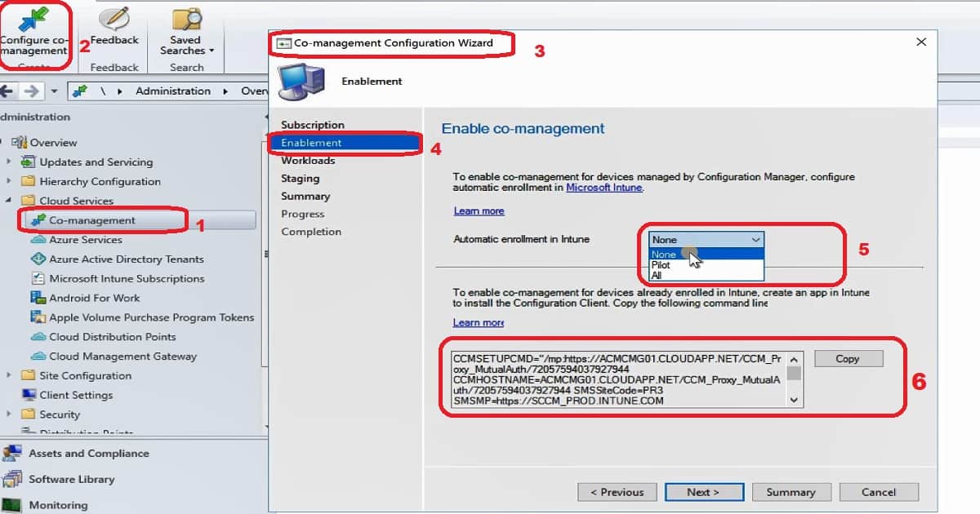Go to Summary wizard step

tap(305, 197)
